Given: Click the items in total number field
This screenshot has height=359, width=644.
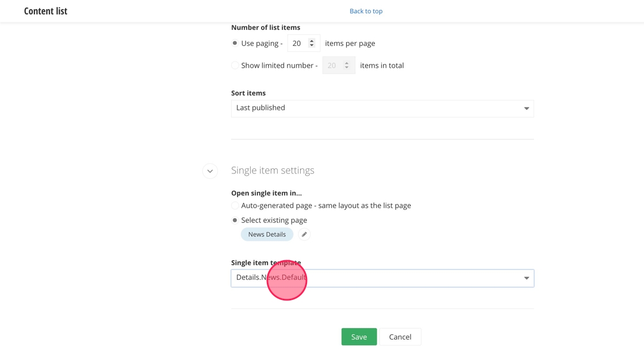Looking at the screenshot, I should coord(332,65).
